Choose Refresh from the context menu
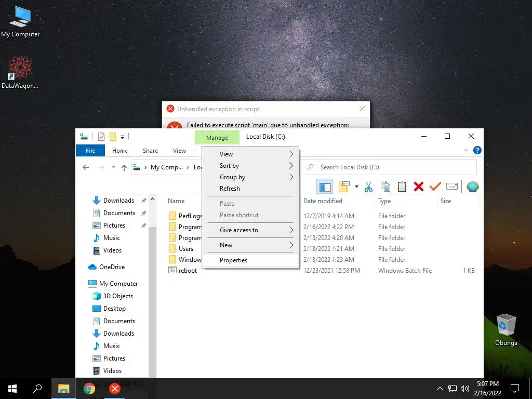This screenshot has width=532, height=399. 250,188
